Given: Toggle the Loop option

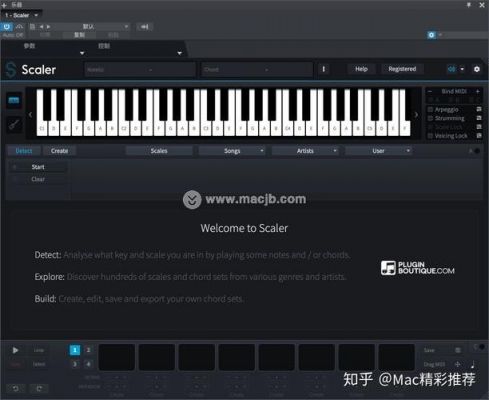Looking at the screenshot, I should [39, 350].
